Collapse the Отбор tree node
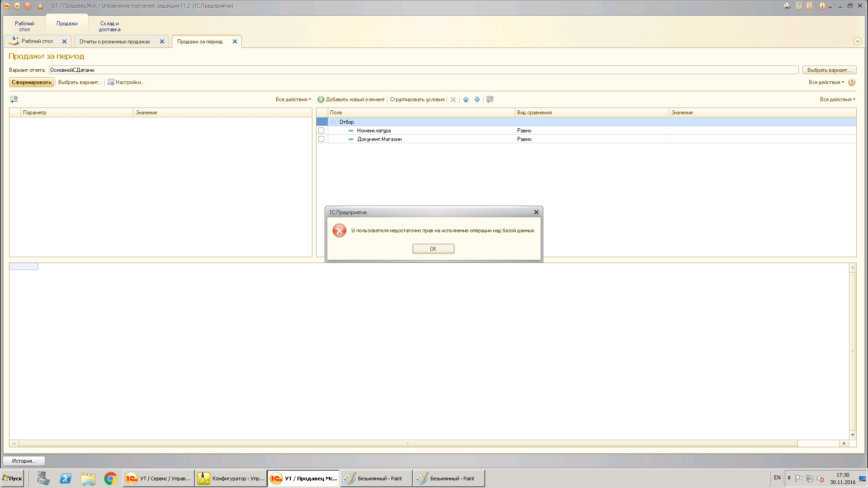Screen dimensions: 868x488 click(333, 122)
